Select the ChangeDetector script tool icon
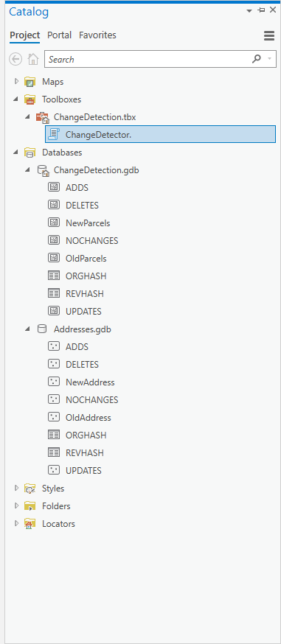 point(54,134)
